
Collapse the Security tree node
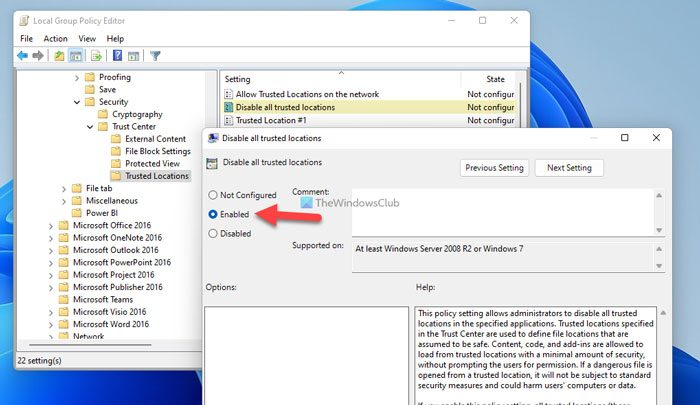point(77,102)
